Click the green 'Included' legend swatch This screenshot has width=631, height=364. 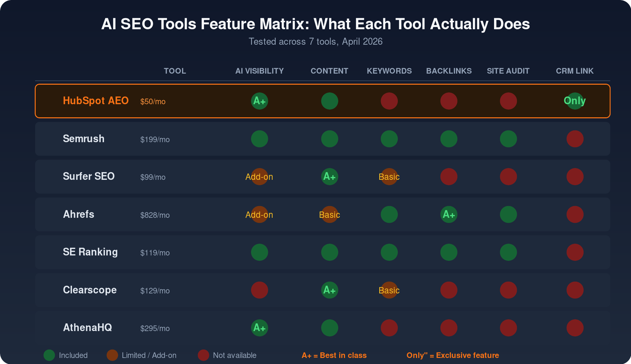click(49, 355)
